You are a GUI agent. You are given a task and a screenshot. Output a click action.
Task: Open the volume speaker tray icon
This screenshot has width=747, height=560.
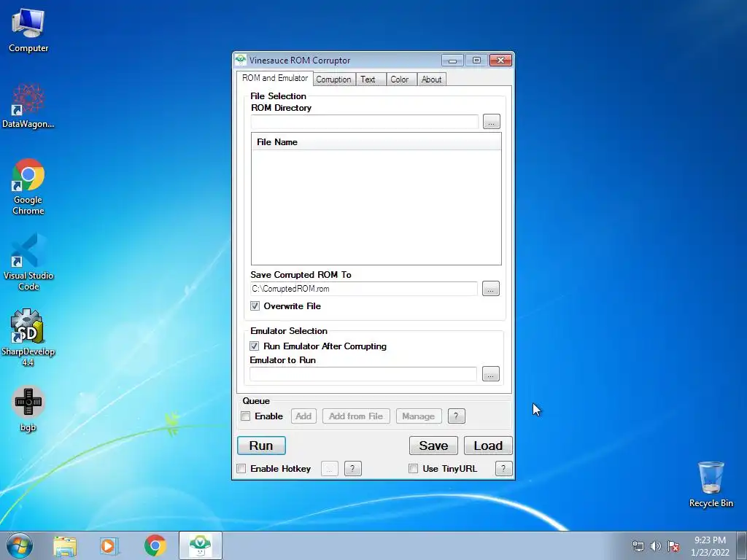click(656, 546)
